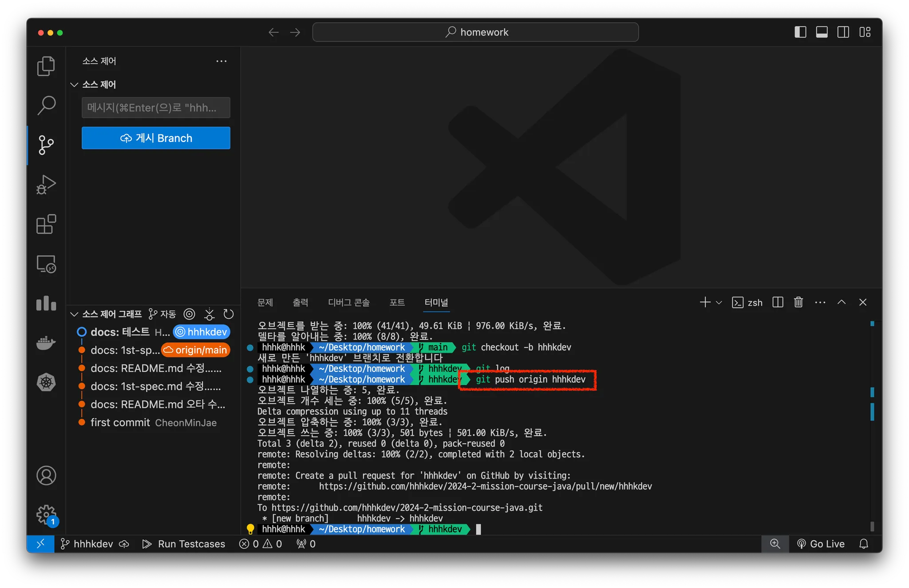Open the Explorer view in activity bar
Screen dimensions: 909x588
[46, 66]
